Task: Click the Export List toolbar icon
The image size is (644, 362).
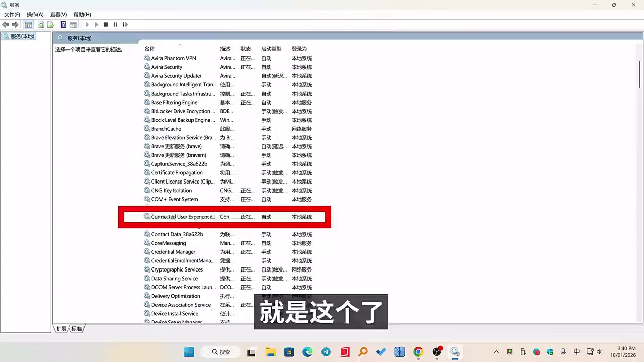Action: (51, 25)
